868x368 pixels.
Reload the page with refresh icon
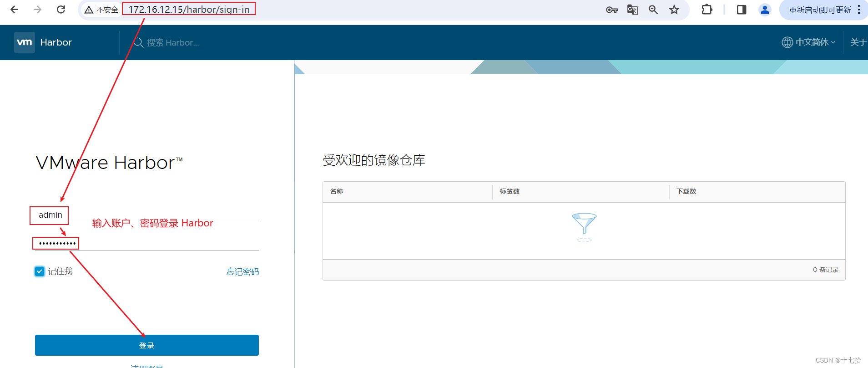[61, 10]
